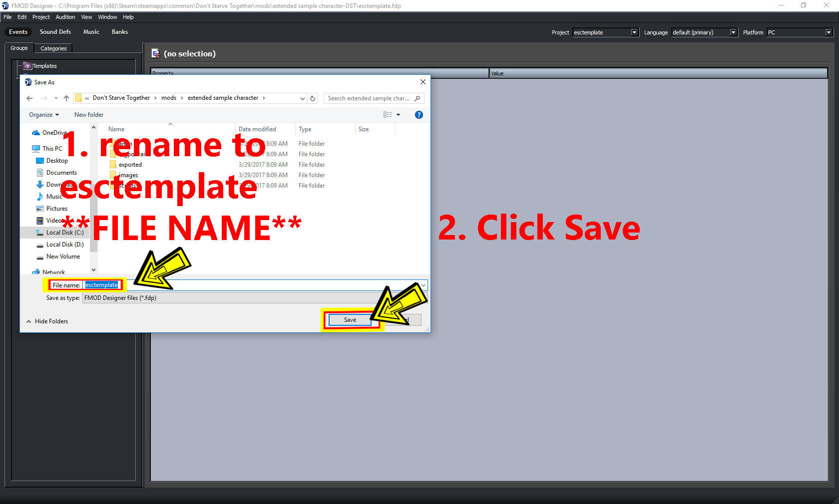Expand the address bar history dropdown
The height and width of the screenshot is (504, 839).
pos(302,98)
